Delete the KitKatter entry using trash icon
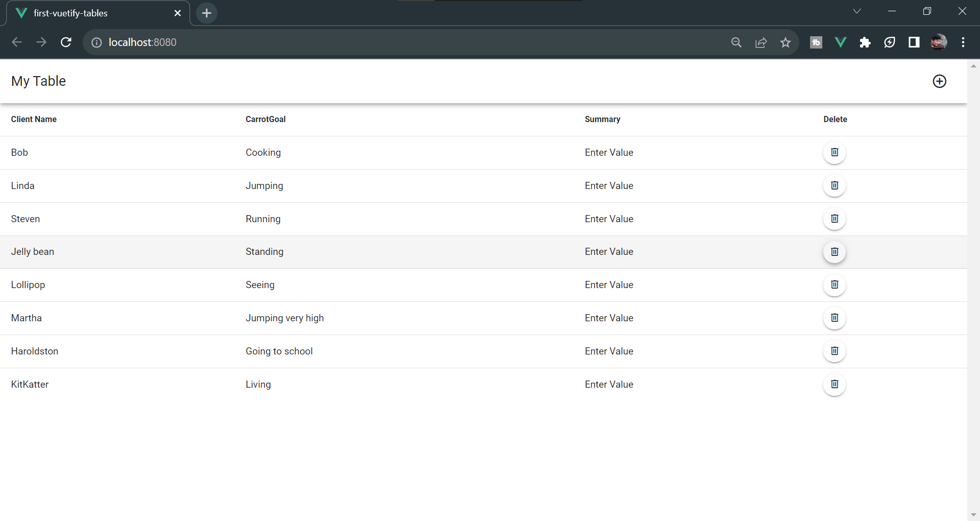 [835, 384]
